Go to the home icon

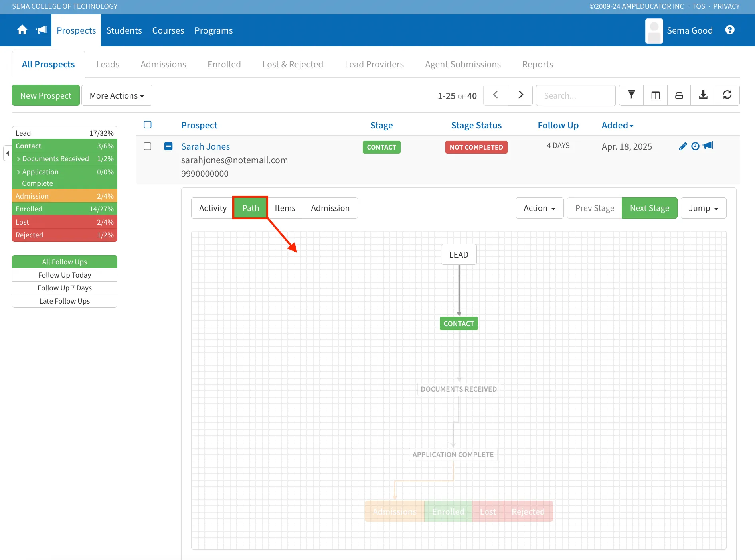point(22,30)
